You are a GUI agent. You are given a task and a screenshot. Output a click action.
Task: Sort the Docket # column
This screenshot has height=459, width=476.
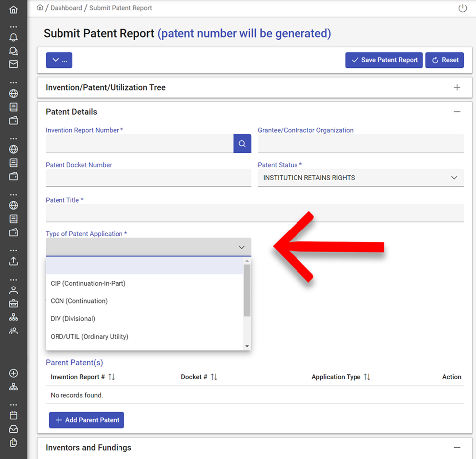tap(215, 377)
